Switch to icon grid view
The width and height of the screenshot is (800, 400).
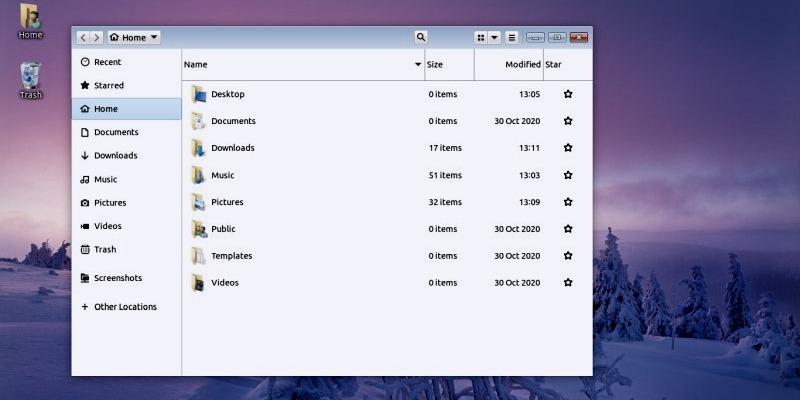tap(481, 38)
